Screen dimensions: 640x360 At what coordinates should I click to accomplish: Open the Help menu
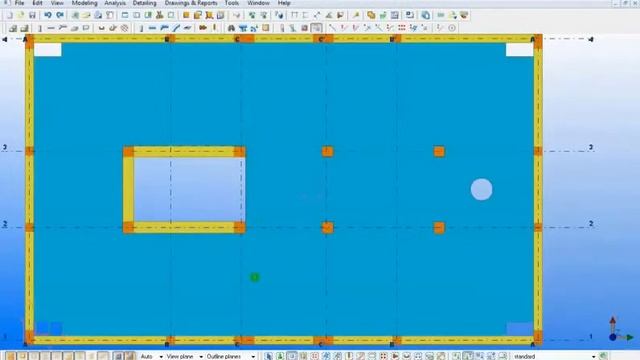click(x=284, y=3)
